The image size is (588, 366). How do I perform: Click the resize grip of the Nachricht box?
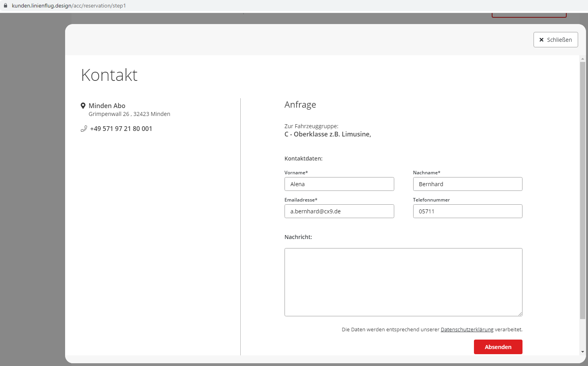tap(520, 314)
